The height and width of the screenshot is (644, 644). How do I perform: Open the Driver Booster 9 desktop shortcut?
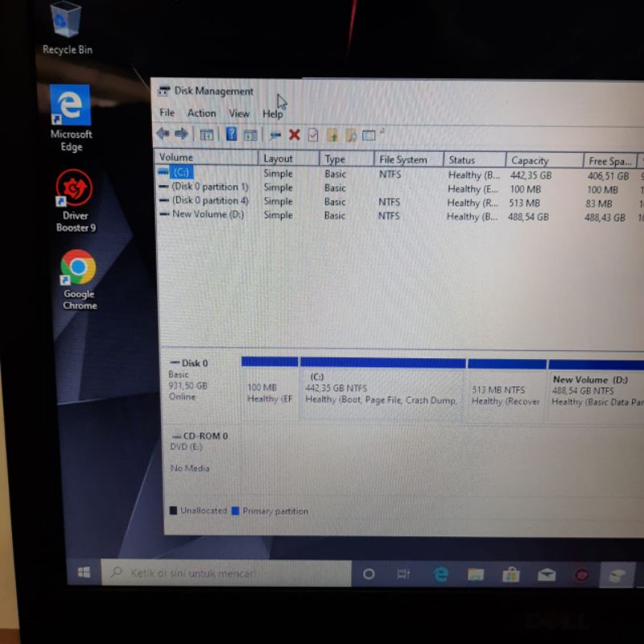74,190
